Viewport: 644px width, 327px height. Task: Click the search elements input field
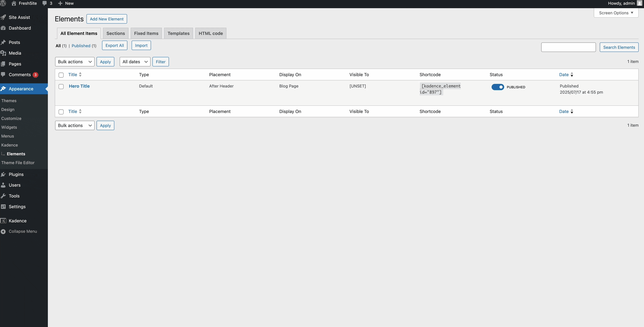pos(568,47)
